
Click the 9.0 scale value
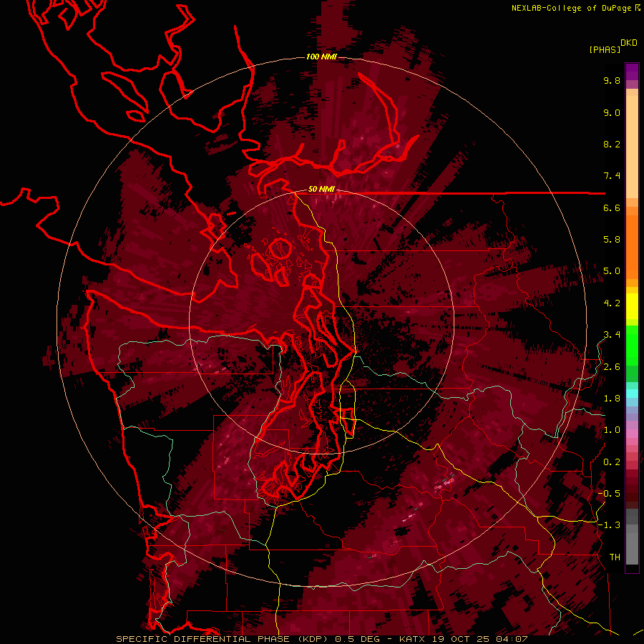(x=612, y=113)
